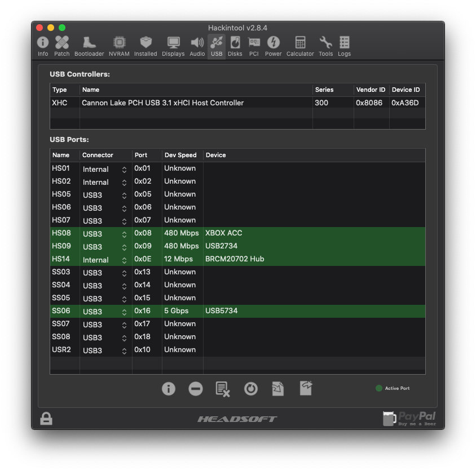Click the USB info icon below ports list
Image resolution: width=476 pixels, height=471 pixels.
tap(168, 389)
